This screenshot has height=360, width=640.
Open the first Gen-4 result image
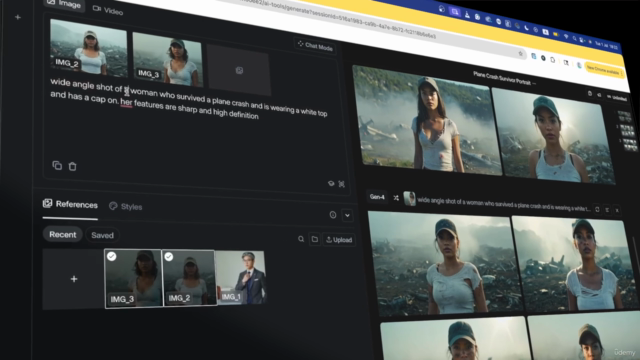coord(445,263)
